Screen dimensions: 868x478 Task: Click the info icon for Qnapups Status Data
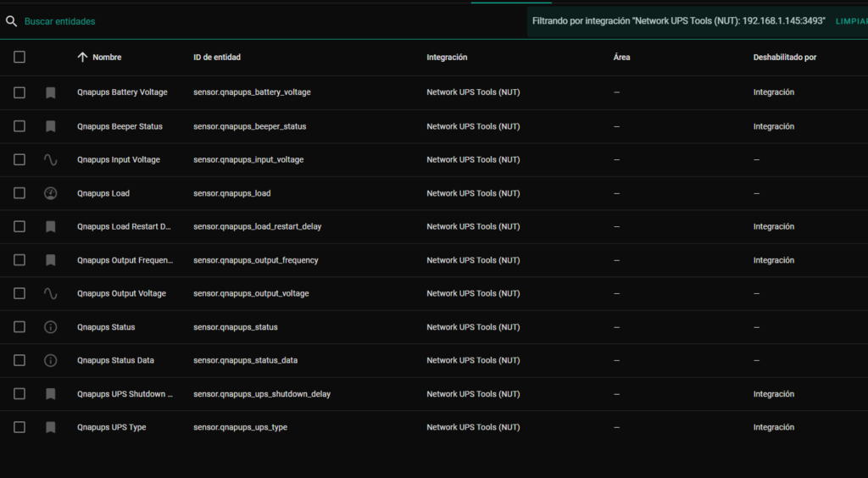click(51, 360)
